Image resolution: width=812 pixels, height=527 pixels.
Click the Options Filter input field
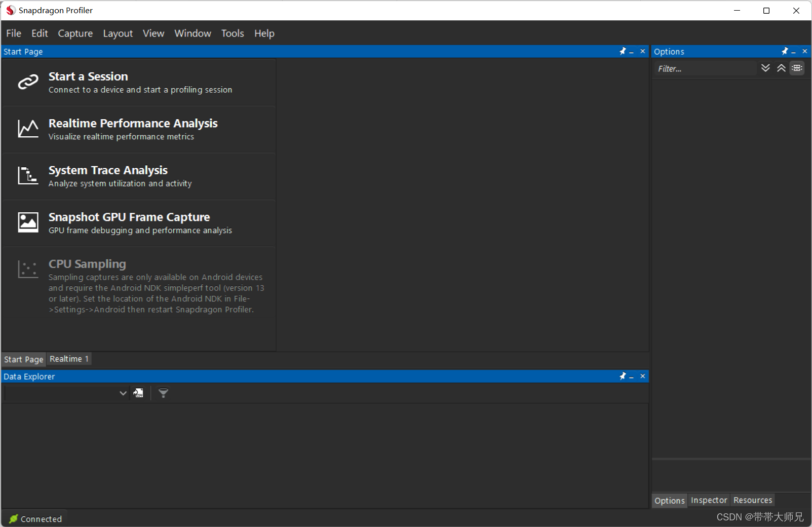point(705,68)
